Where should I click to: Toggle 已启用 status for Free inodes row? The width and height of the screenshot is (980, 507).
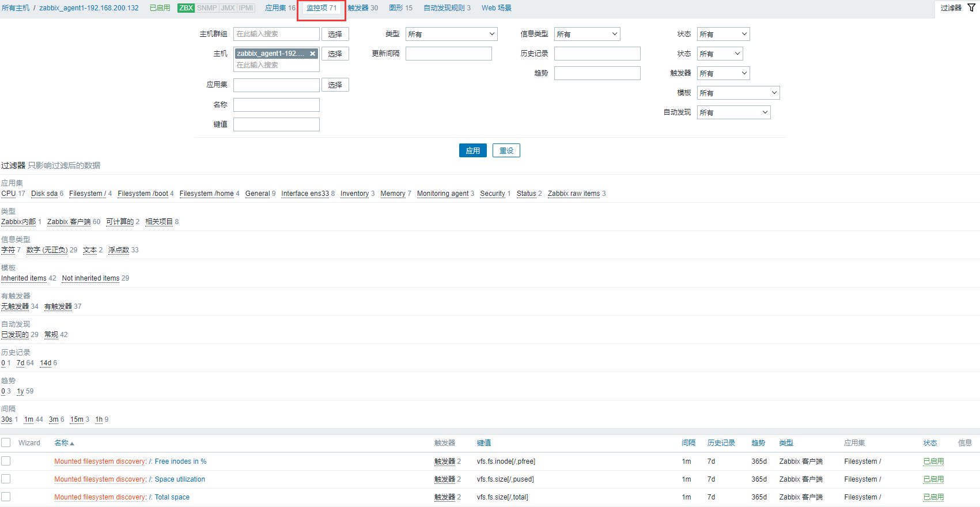click(x=933, y=461)
